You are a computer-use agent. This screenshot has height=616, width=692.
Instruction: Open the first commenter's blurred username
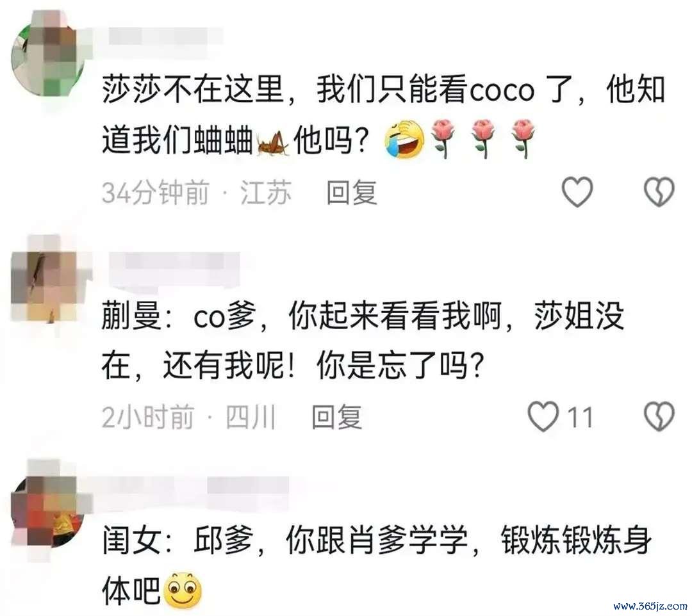coord(165,36)
